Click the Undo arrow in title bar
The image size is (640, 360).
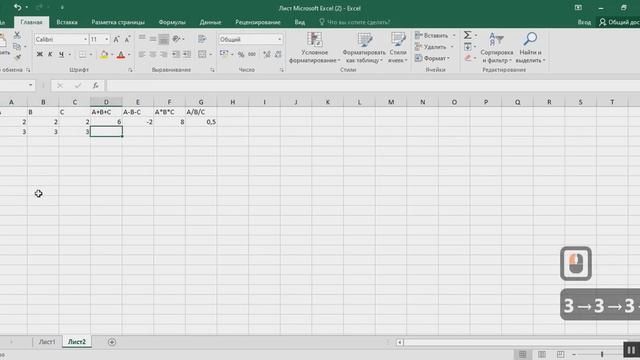[x=18, y=7]
